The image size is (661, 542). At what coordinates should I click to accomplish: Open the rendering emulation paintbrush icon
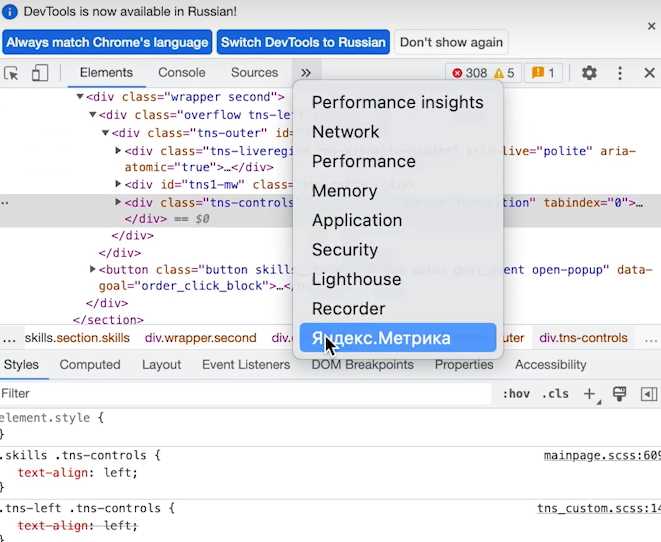[619, 394]
